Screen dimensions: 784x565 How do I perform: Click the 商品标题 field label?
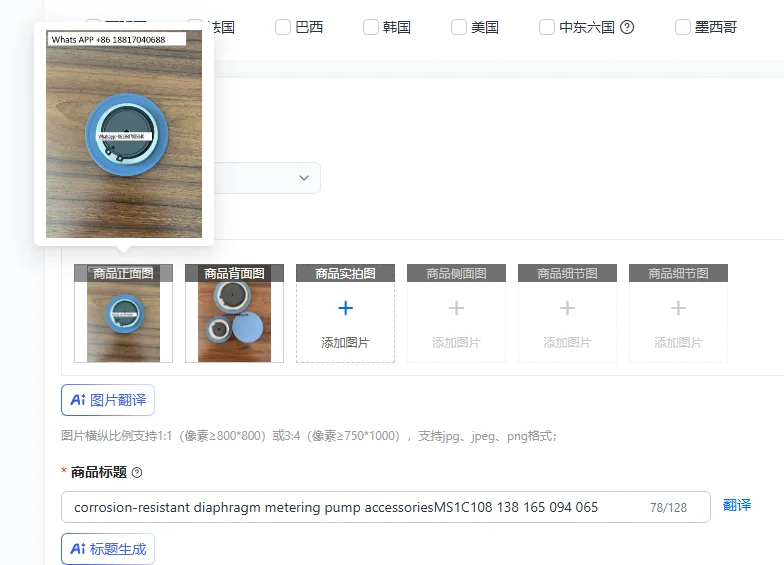pyautogui.click(x=99, y=472)
